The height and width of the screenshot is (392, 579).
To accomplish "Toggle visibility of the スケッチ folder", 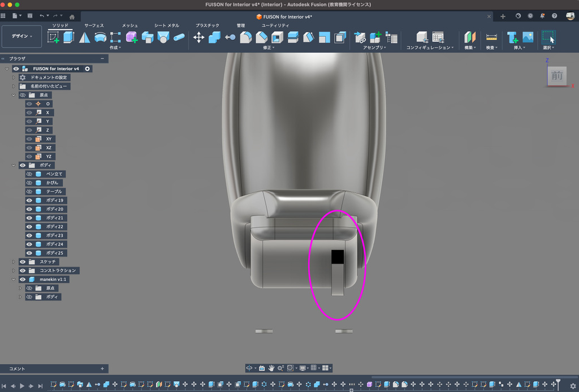I will (x=23, y=262).
